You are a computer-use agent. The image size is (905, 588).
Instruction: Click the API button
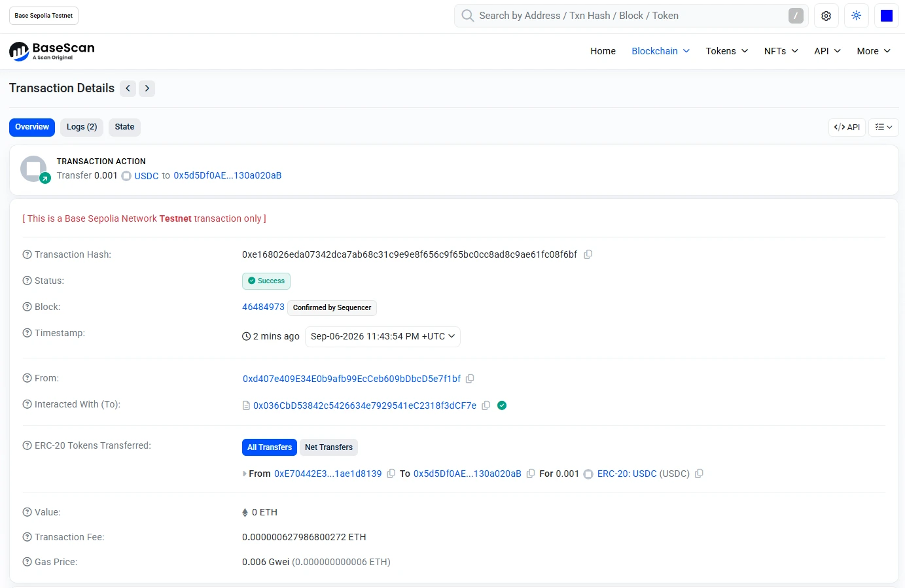pos(847,127)
